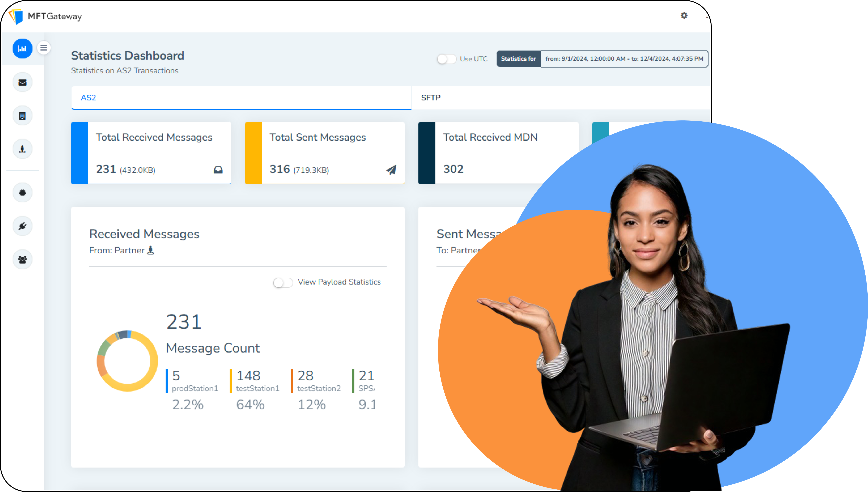This screenshot has width=868, height=492.
Task: Open the certificate badge sidebar icon
Action: coord(22,193)
